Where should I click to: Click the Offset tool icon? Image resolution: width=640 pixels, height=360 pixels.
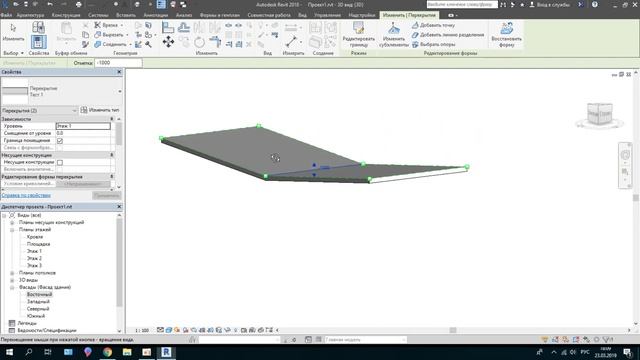point(184,27)
